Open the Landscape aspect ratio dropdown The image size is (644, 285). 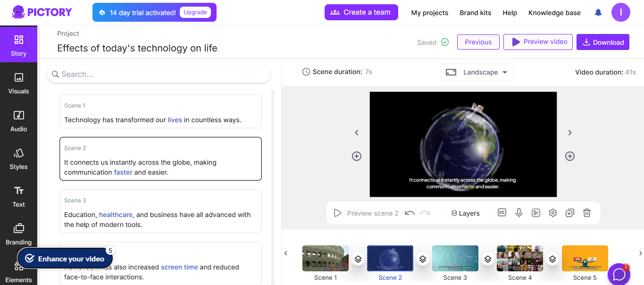point(477,72)
